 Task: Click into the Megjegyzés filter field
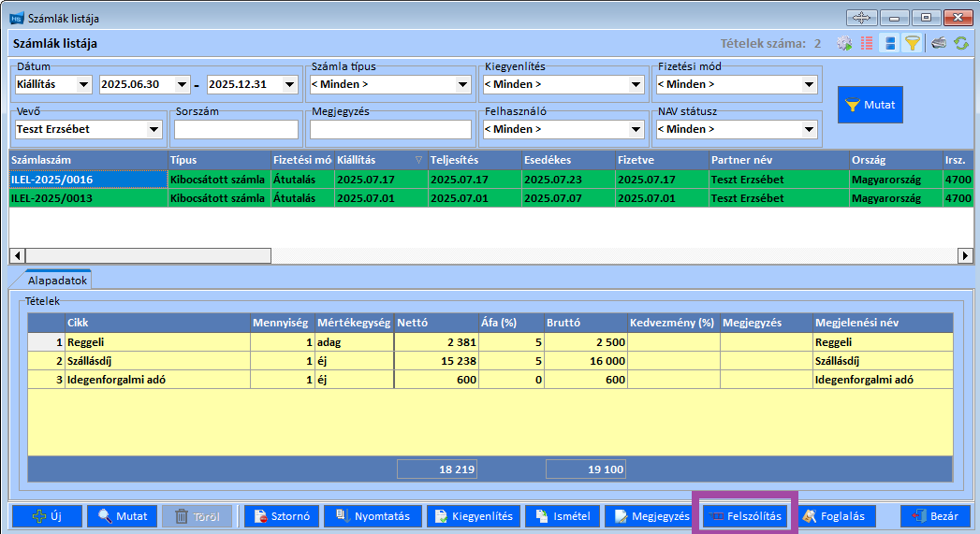pos(390,129)
